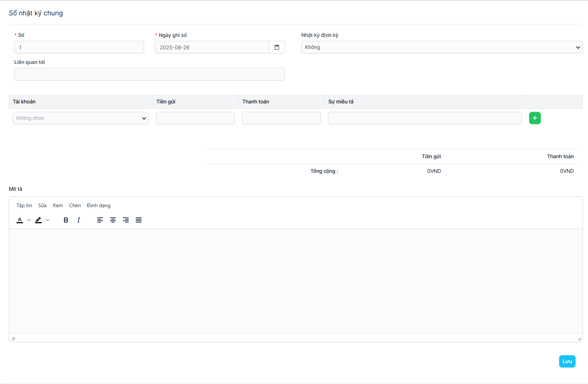Toggle bold formatting in editor

point(66,220)
